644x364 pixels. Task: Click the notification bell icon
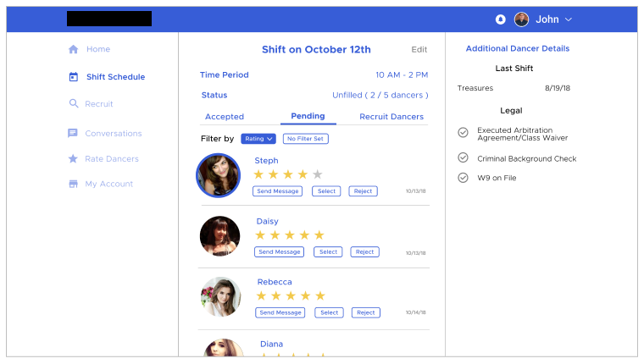click(x=500, y=19)
